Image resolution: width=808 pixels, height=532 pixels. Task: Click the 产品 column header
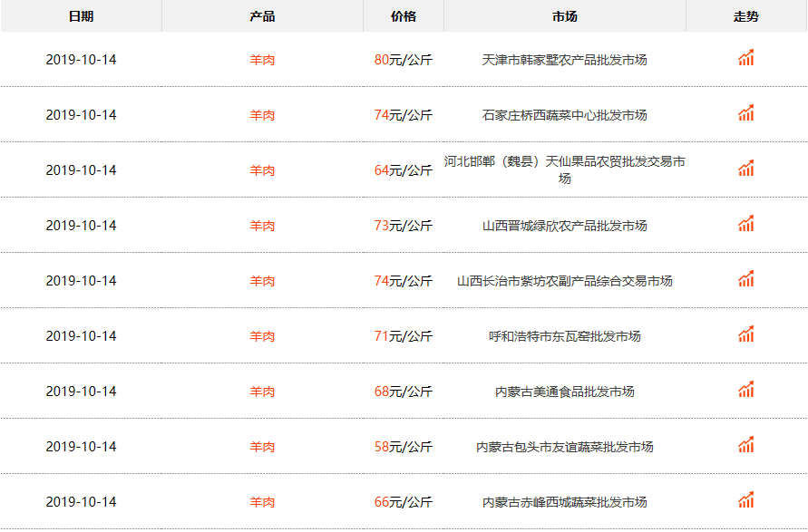pos(262,16)
